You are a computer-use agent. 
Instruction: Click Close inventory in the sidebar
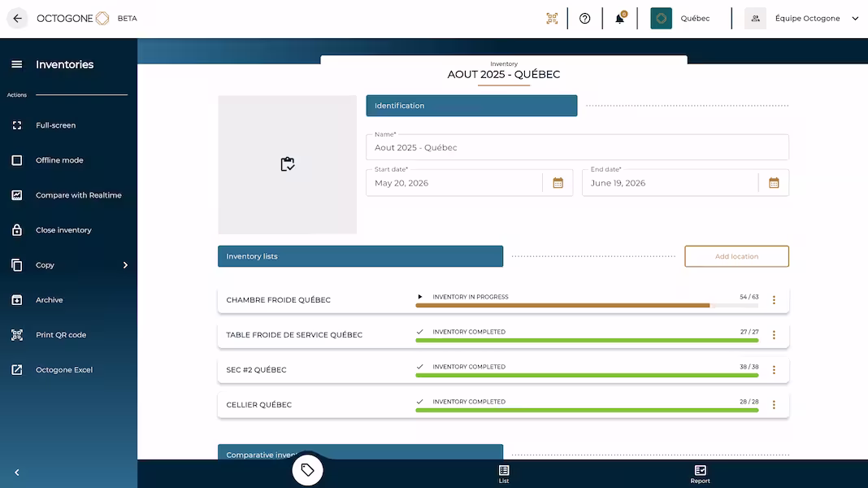[x=63, y=230]
